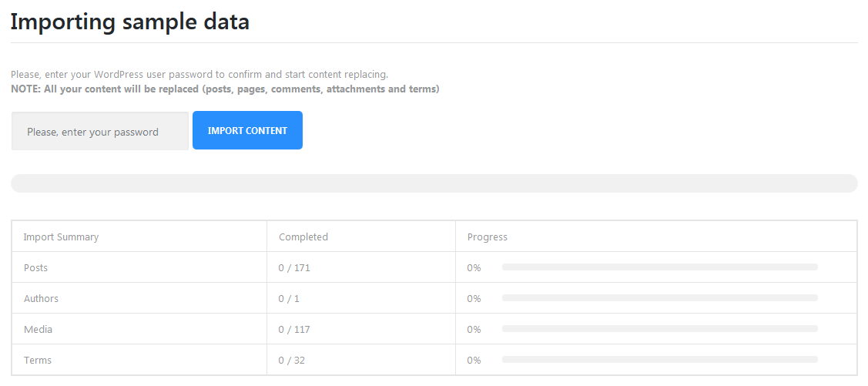Select the Terms row label
The height and width of the screenshot is (386, 868).
pyautogui.click(x=38, y=361)
